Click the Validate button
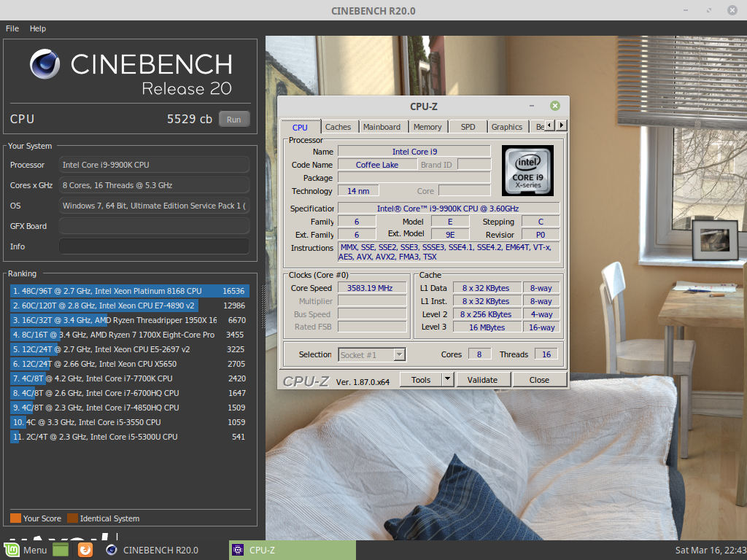This screenshot has height=560, width=747. pos(482,379)
